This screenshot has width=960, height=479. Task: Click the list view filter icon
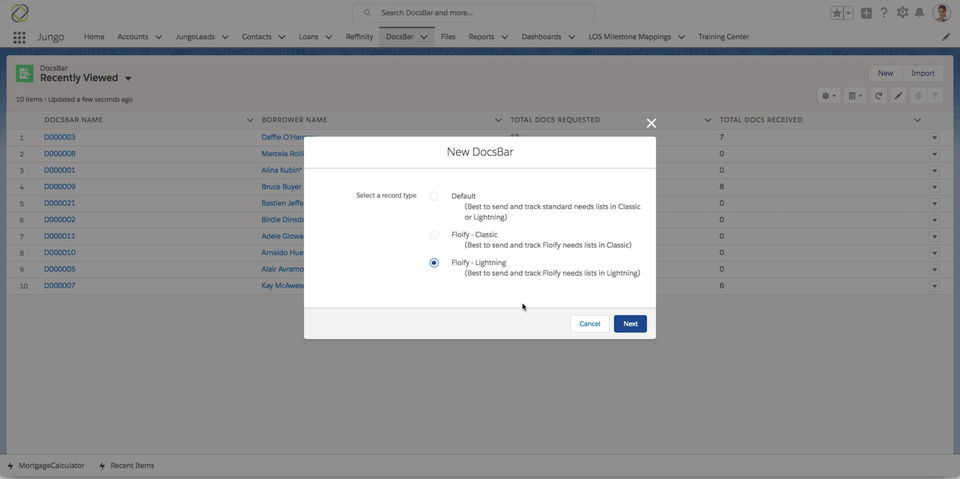click(935, 96)
